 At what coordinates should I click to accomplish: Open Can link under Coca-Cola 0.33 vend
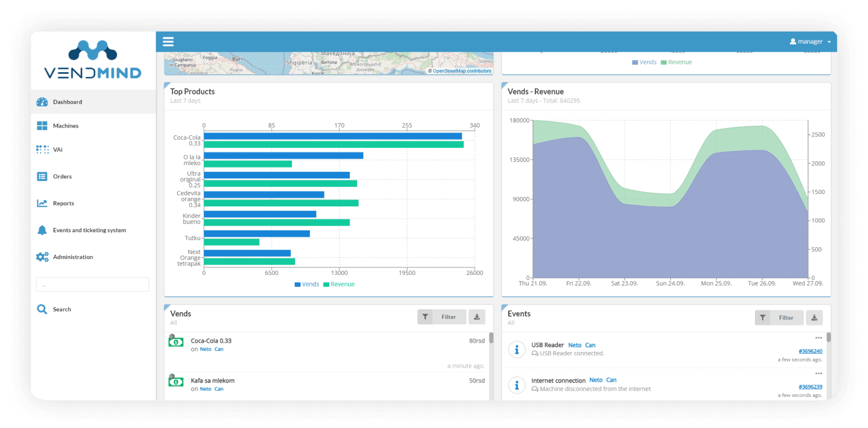[219, 349]
